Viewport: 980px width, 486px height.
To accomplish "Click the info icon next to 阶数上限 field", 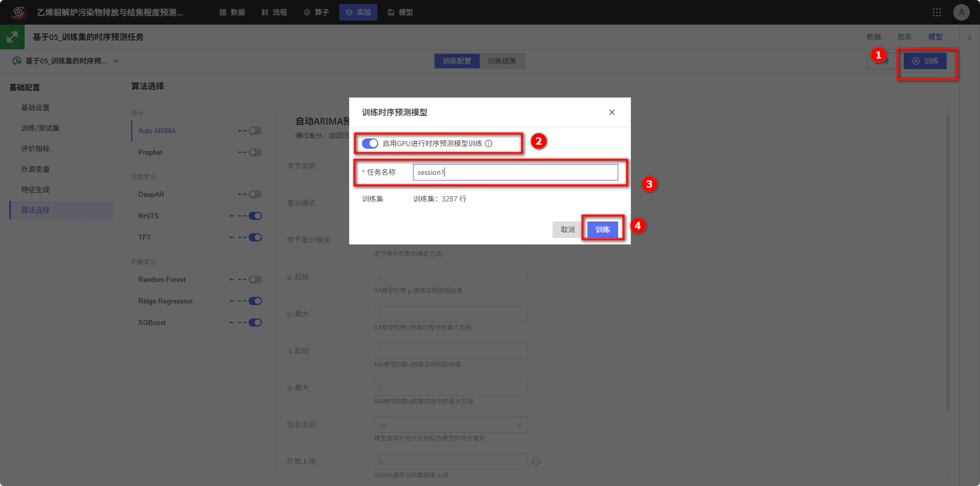I will pos(536,461).
